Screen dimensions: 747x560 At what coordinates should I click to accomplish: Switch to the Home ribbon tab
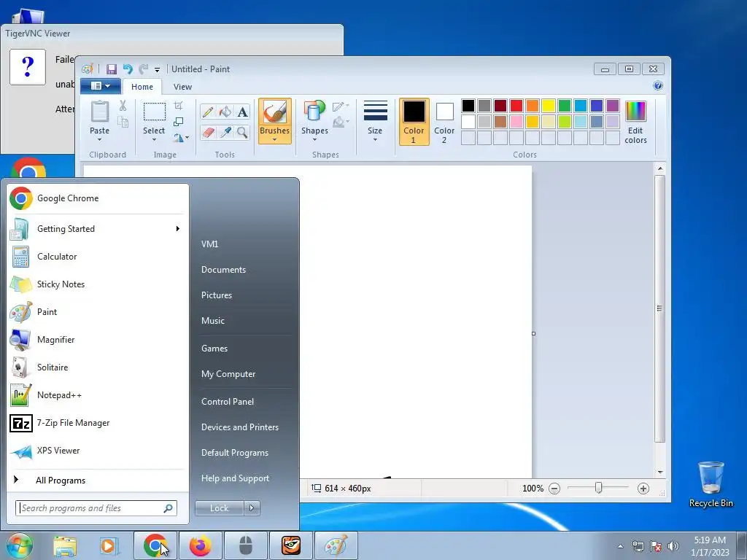click(142, 87)
